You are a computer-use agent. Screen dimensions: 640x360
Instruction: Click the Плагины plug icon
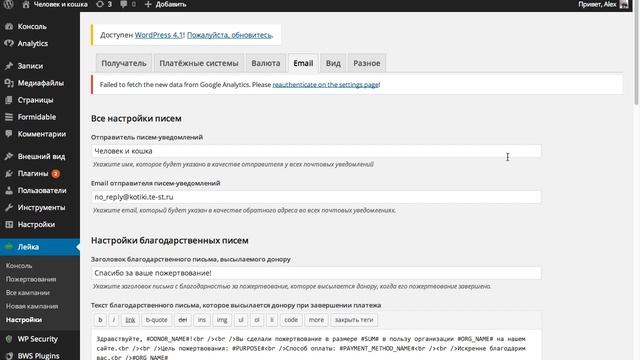coord(9,173)
